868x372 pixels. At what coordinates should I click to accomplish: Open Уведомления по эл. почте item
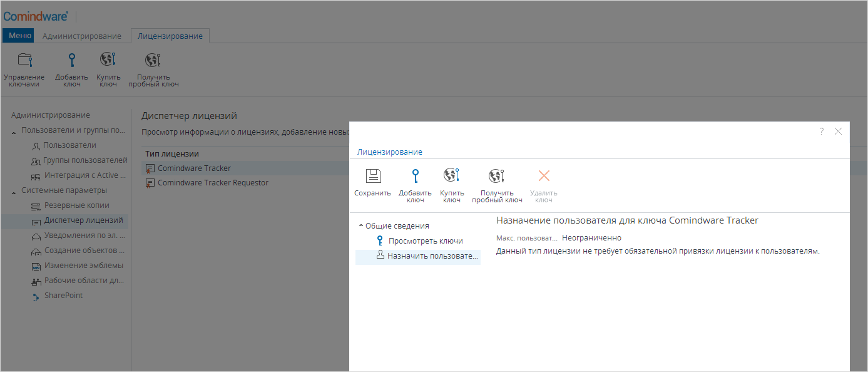pyautogui.click(x=84, y=235)
